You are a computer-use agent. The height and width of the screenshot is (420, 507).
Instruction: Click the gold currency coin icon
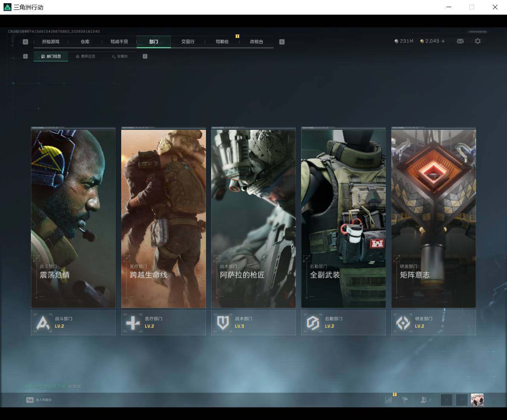422,41
